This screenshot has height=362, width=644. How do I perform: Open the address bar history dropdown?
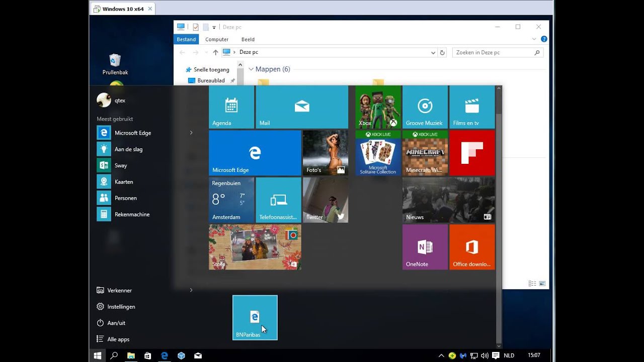pyautogui.click(x=433, y=52)
